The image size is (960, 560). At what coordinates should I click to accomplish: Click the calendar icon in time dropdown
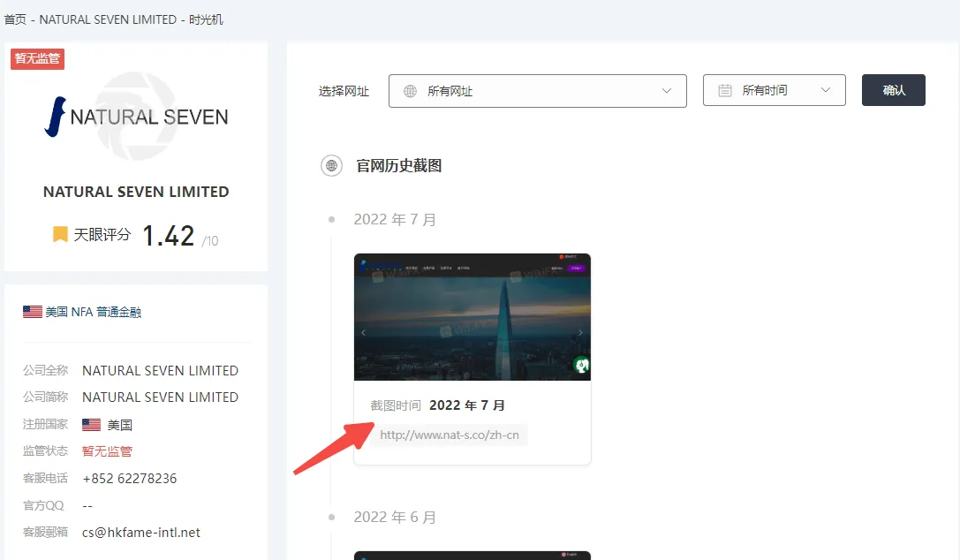725,91
